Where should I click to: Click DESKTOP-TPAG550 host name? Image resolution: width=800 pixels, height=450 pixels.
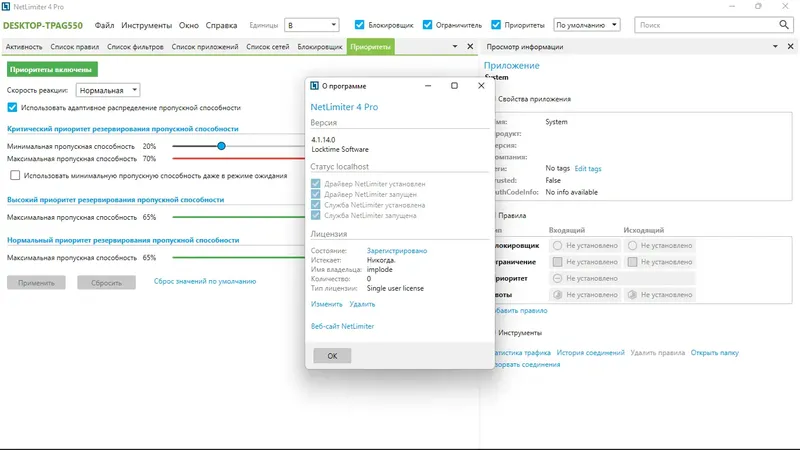(x=43, y=25)
